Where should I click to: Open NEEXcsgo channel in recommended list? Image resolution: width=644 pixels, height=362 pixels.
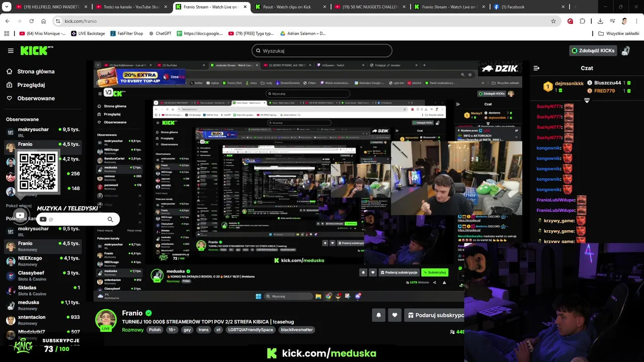coord(43,261)
